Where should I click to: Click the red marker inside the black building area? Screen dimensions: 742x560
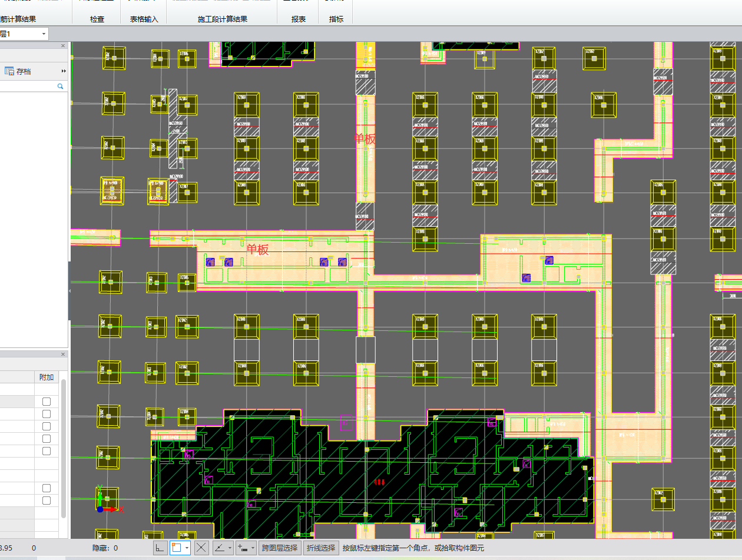(x=380, y=482)
